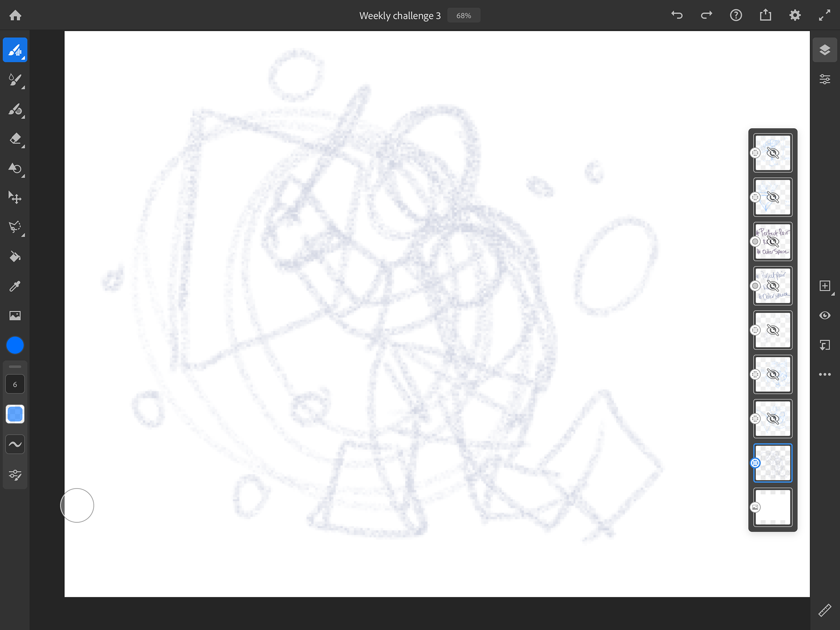This screenshot has height=630, width=840.
Task: Select the Paint Bucket fill tool
Action: 15,257
